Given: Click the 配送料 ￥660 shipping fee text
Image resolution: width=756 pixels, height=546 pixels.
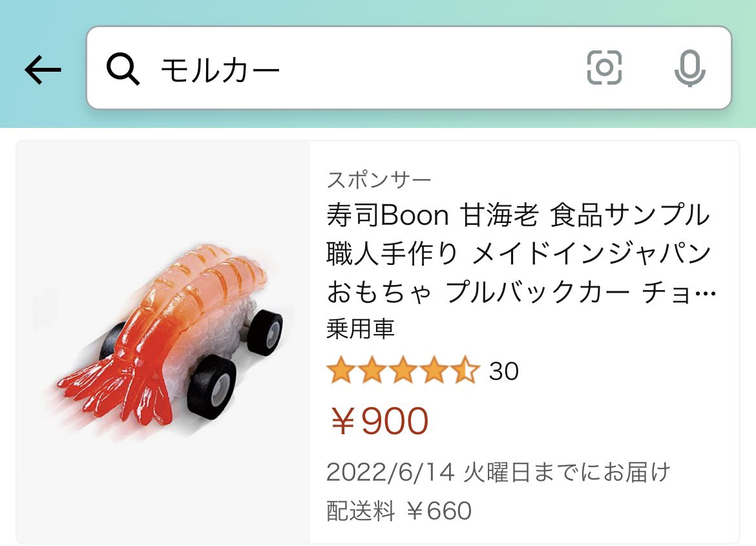Looking at the screenshot, I should click(x=399, y=511).
